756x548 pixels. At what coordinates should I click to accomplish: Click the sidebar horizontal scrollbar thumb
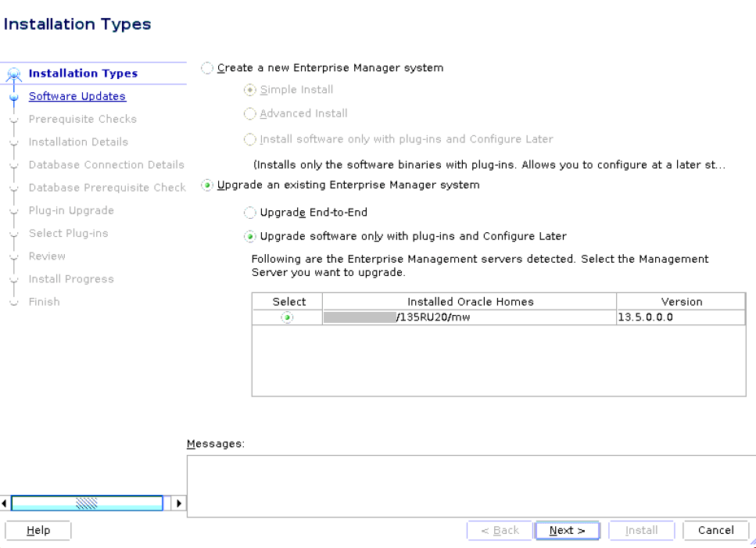87,503
